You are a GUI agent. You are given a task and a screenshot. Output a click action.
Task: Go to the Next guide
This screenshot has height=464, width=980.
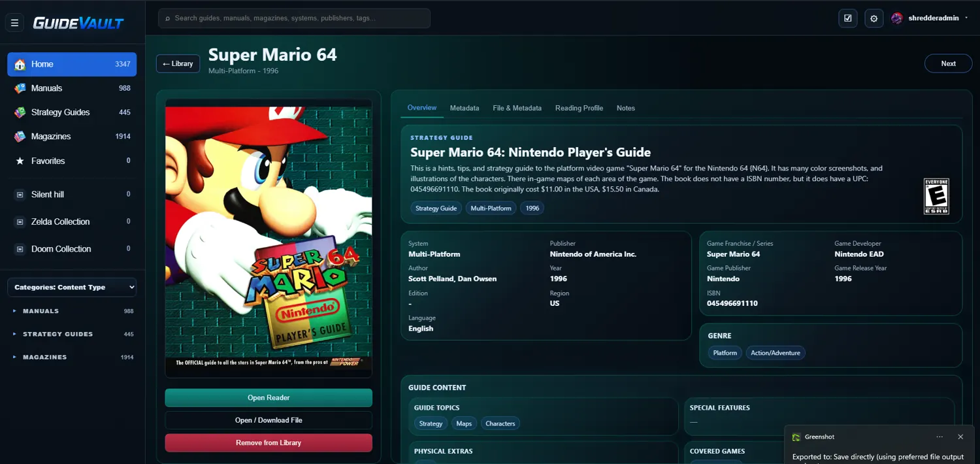click(x=948, y=63)
